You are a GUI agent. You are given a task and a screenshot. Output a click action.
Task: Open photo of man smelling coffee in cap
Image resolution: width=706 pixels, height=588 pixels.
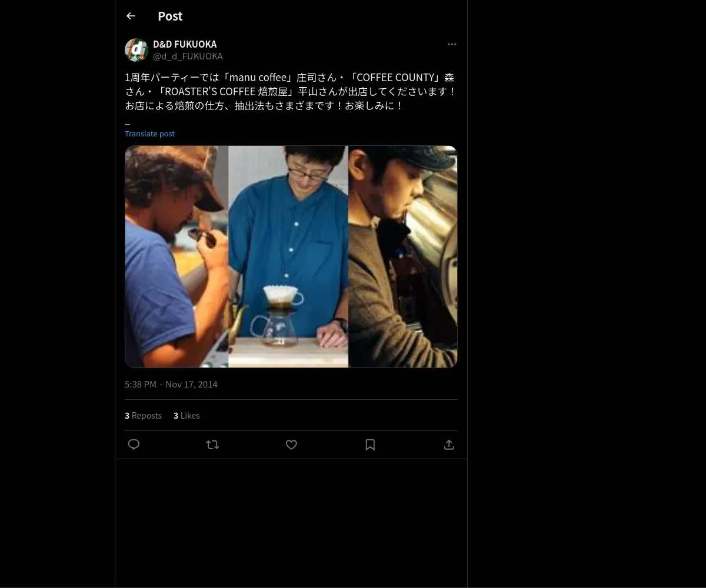pyautogui.click(x=176, y=256)
